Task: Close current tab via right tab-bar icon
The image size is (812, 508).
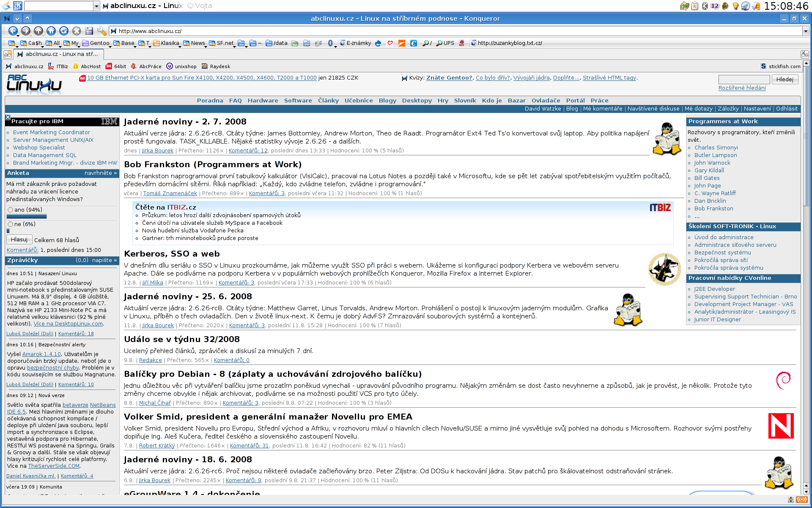Action: tap(804, 54)
